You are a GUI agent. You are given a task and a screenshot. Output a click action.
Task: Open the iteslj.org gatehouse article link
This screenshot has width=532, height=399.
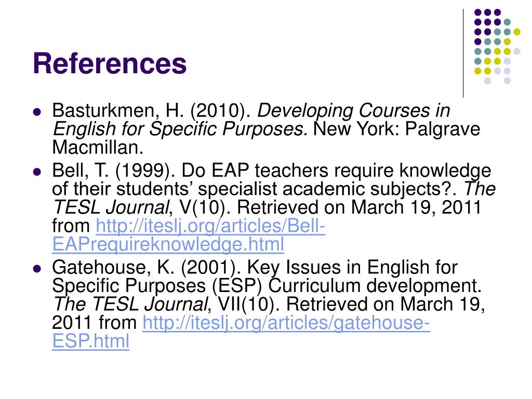tap(286, 323)
